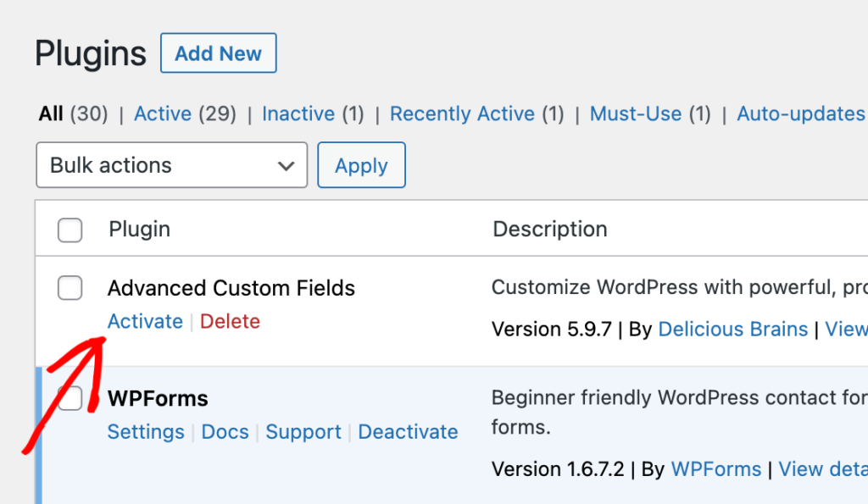868x504 pixels.
Task: Open the WPForms author link
Action: [x=716, y=468]
